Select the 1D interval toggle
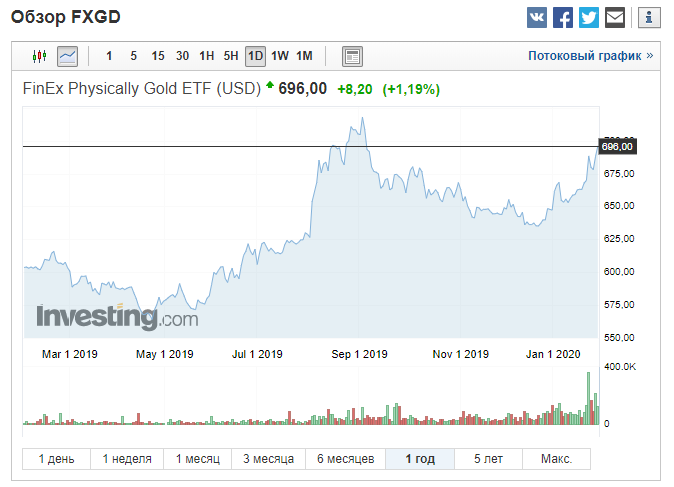Screen dimensions: 674x487 click(255, 56)
